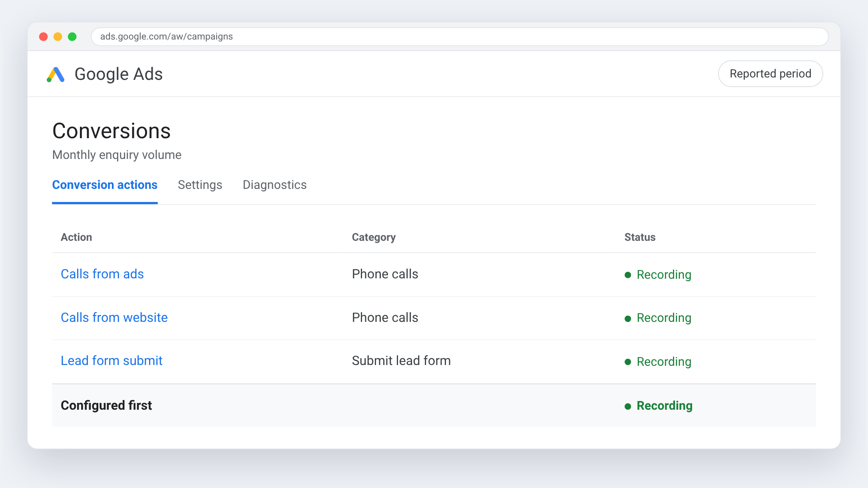Open the Lead form submit link

coord(111,361)
